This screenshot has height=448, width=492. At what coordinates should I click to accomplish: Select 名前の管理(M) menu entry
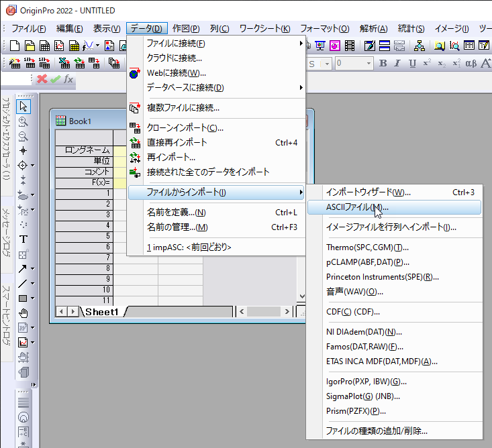(217, 227)
